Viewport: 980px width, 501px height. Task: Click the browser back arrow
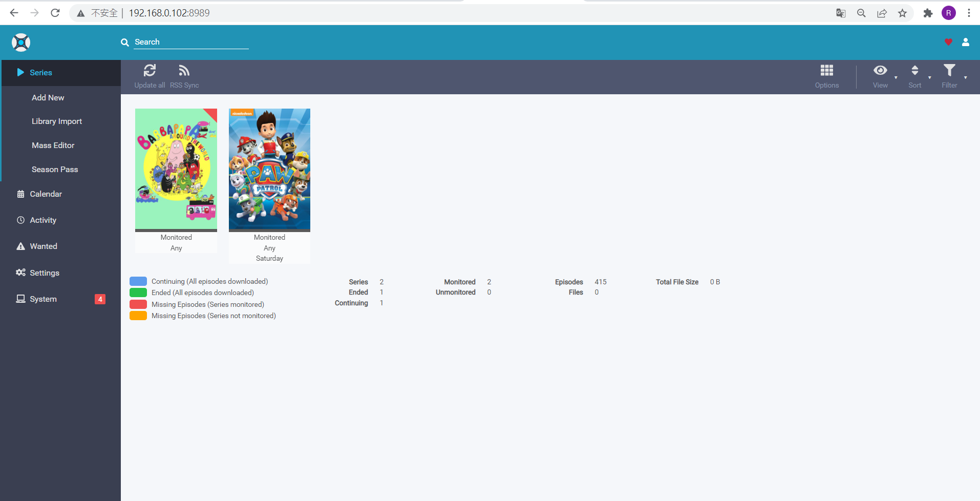tap(14, 13)
